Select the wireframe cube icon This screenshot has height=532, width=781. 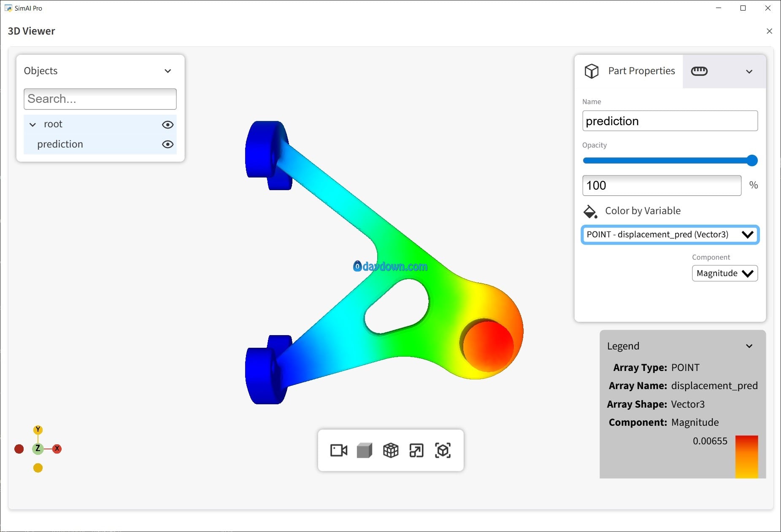click(x=391, y=450)
